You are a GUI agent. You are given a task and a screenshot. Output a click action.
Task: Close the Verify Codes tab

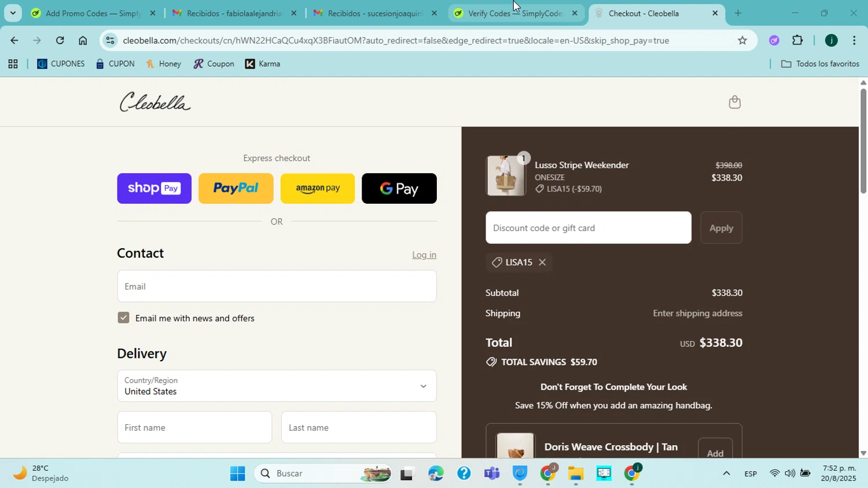(x=574, y=13)
